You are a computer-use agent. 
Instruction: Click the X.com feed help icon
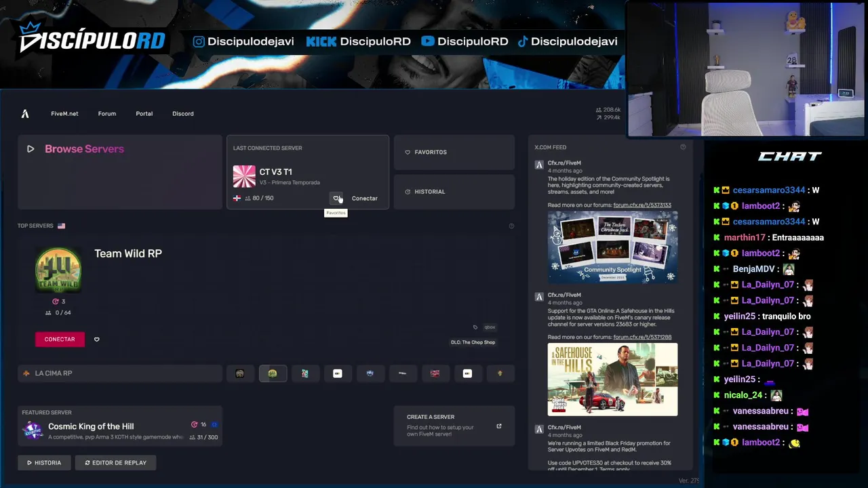[683, 147]
